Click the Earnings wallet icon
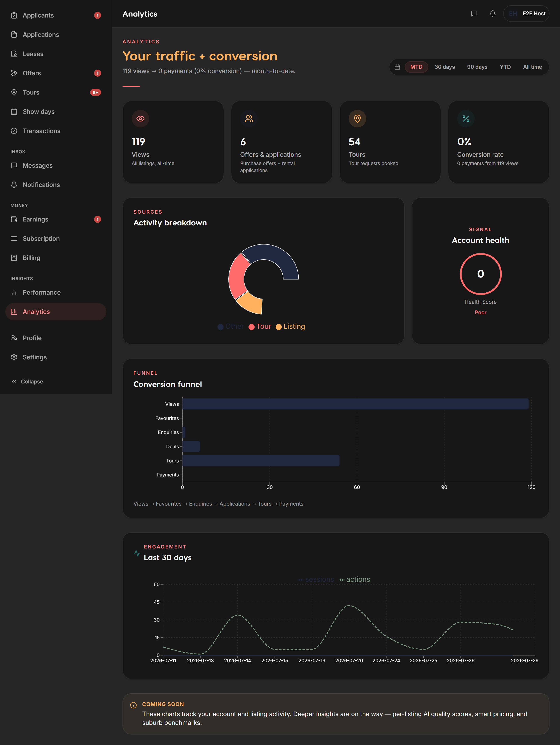 pyautogui.click(x=14, y=219)
